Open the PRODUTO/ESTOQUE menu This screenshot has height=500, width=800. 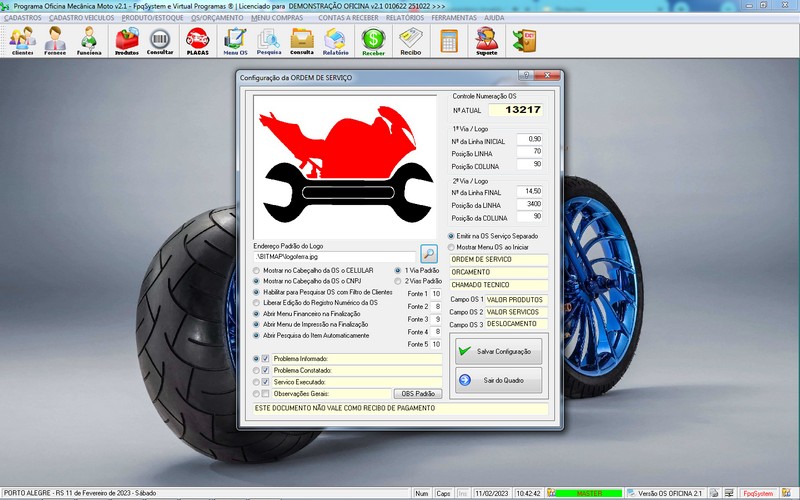coord(152,17)
